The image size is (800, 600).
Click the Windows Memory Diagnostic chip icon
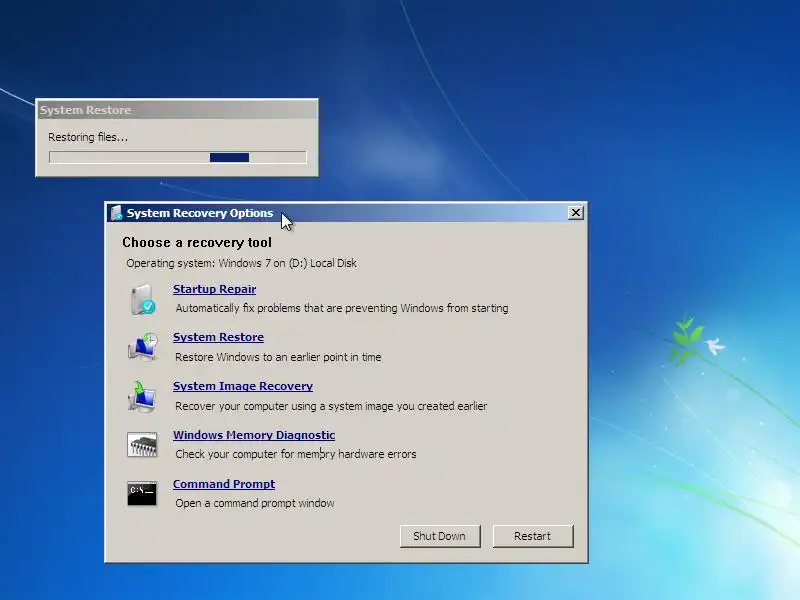(x=142, y=444)
